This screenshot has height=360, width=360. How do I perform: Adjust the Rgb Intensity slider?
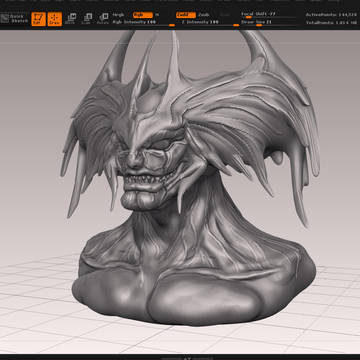[x=143, y=22]
